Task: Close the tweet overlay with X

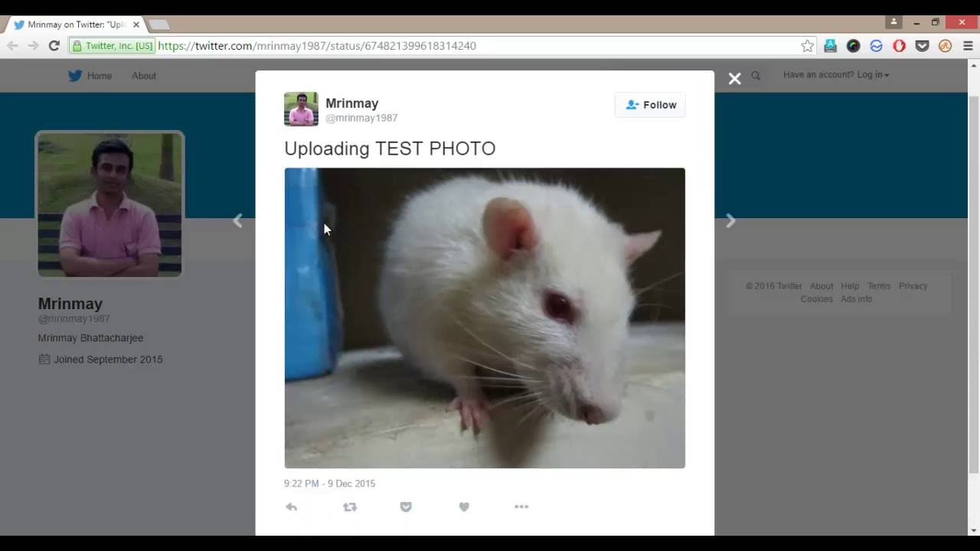Action: pyautogui.click(x=734, y=78)
